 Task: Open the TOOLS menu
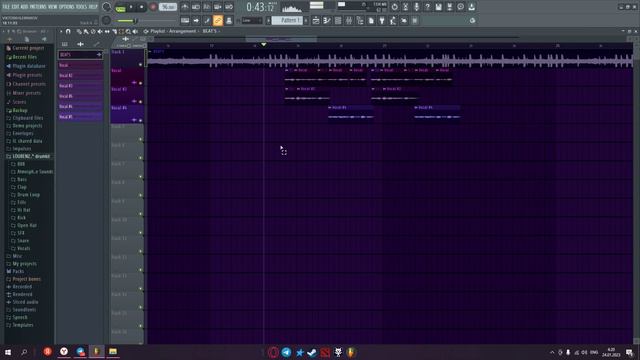click(x=81, y=7)
